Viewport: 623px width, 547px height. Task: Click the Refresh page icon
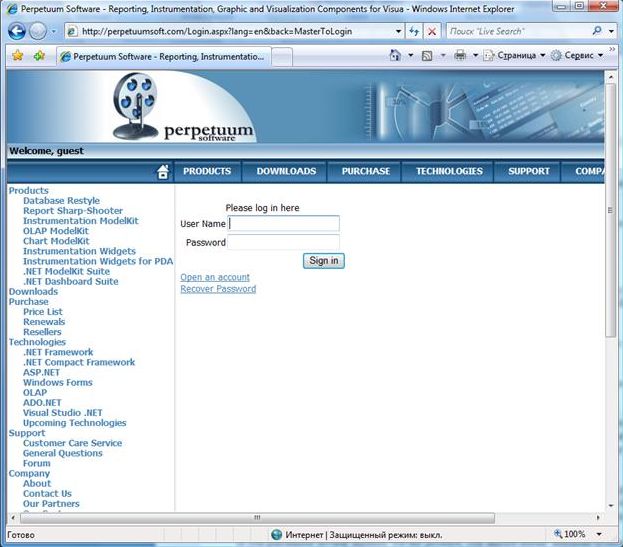click(414, 31)
